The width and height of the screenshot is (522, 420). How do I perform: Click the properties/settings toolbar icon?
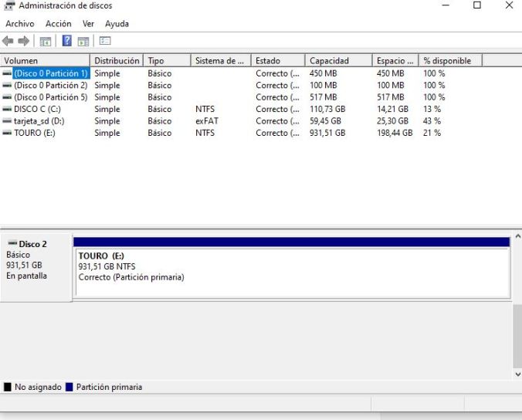click(105, 41)
